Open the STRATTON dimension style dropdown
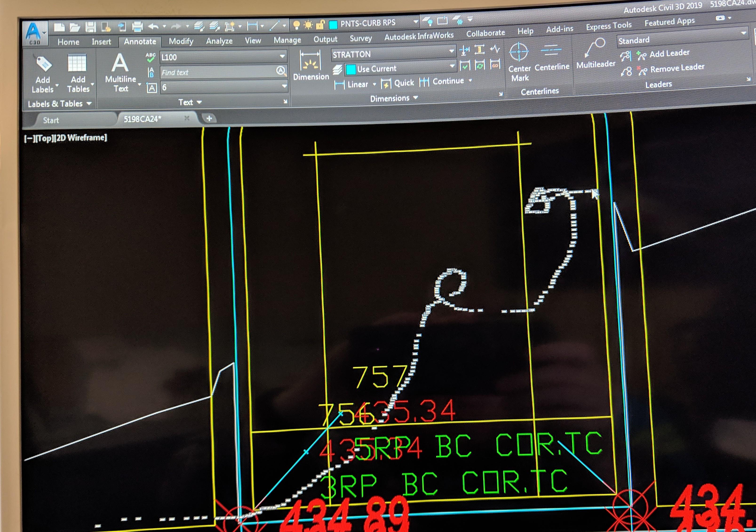756x532 pixels. pos(452,51)
